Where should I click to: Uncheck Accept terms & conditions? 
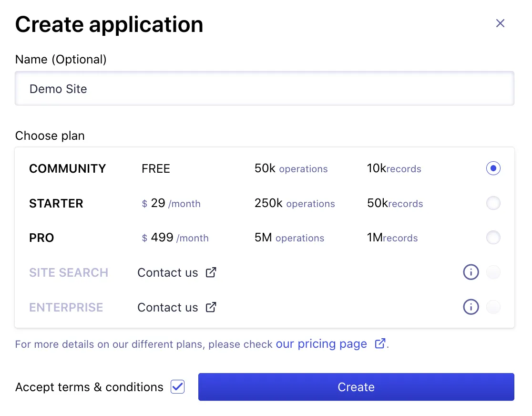[x=177, y=386]
